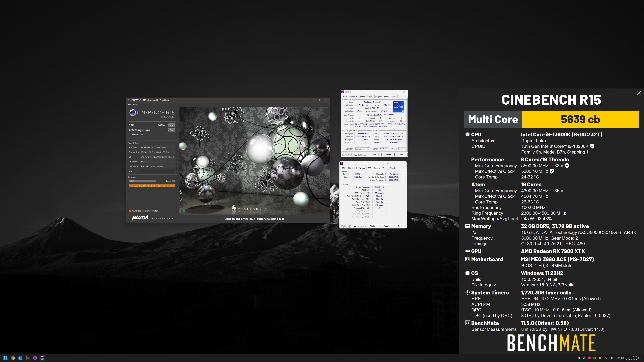Viewport: 644px width, 362px height.
Task: Expand Tools arrow in CPU-Z processor window
Action: (x=380, y=154)
